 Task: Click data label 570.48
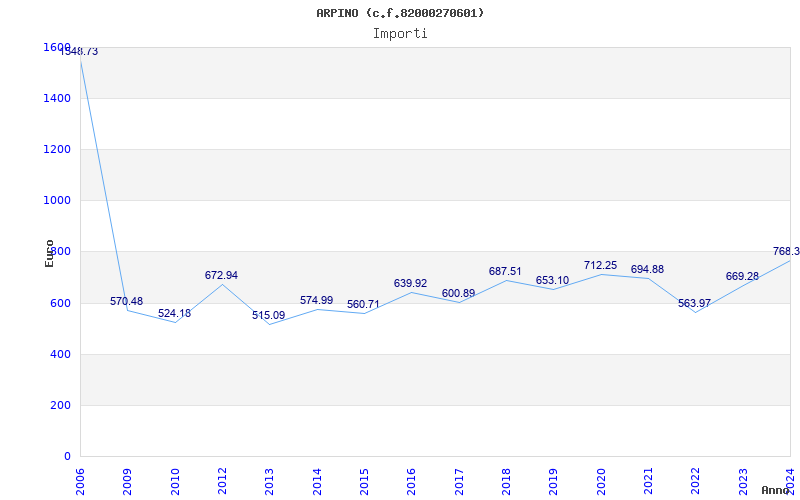[x=127, y=301]
